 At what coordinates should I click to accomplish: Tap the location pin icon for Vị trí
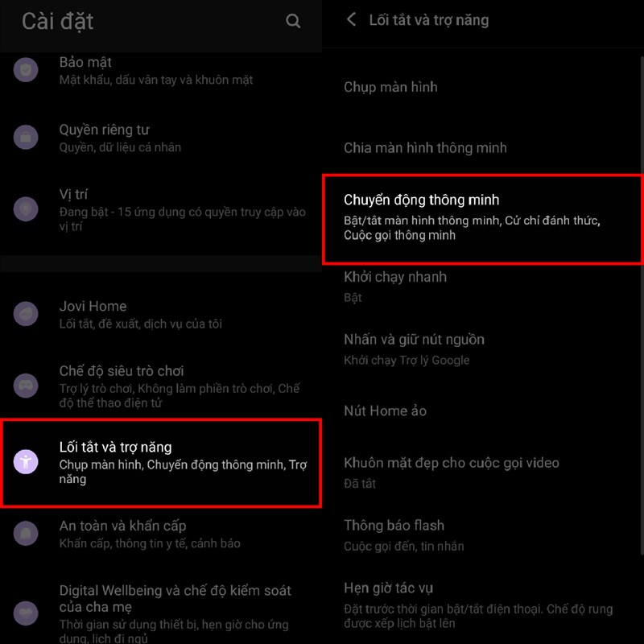[26, 209]
